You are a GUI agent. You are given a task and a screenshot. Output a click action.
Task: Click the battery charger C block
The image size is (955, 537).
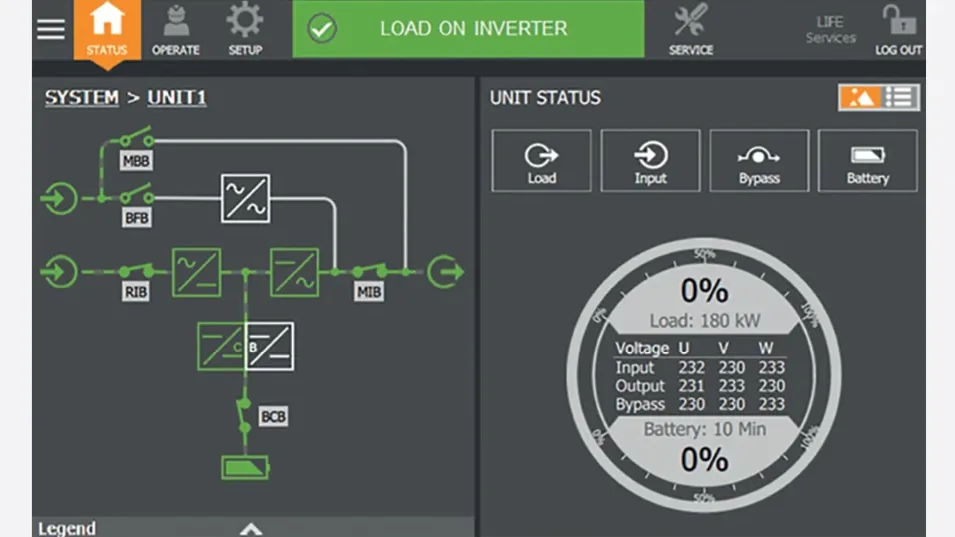[221, 346]
